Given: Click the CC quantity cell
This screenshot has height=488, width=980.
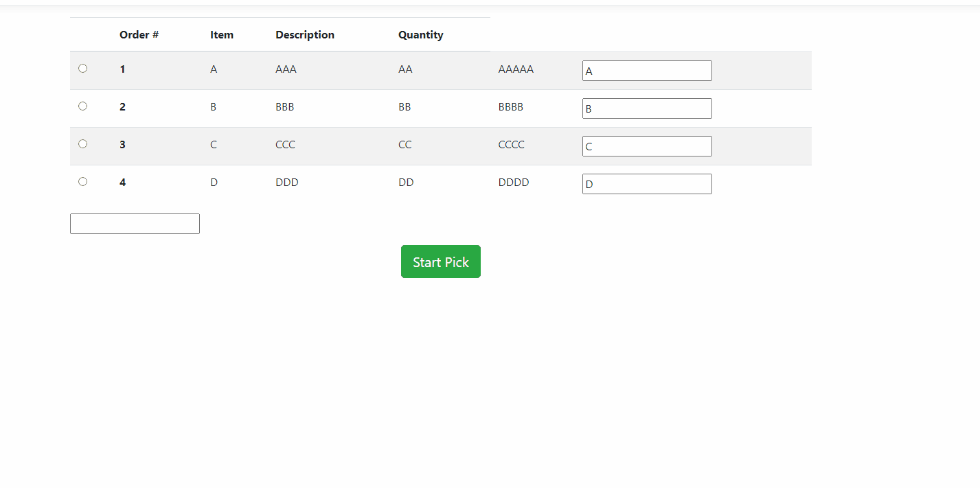Looking at the screenshot, I should click(x=405, y=145).
